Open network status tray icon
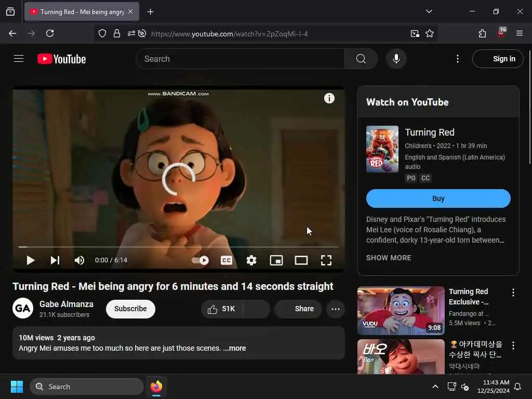 click(x=451, y=387)
